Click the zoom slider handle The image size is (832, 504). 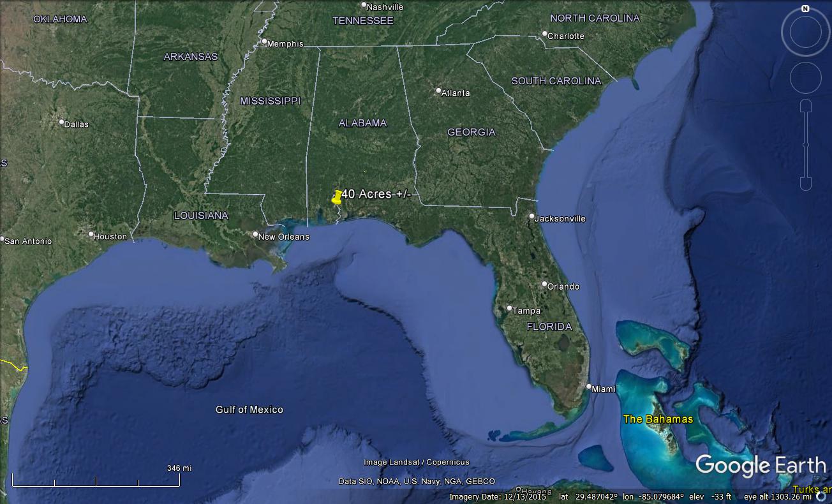click(x=805, y=145)
